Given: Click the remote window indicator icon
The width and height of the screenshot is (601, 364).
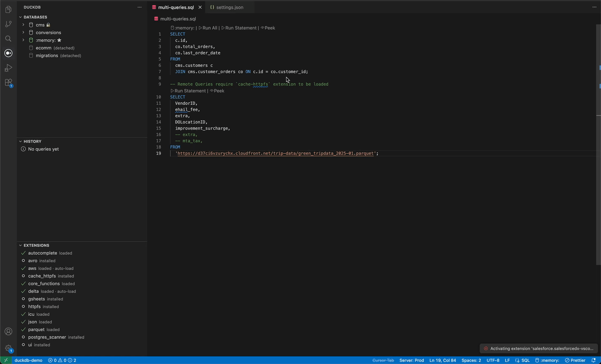Looking at the screenshot, I should [6, 360].
